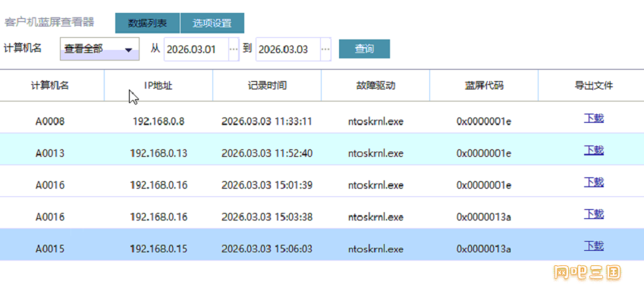
Task: Click the timestamp 2026.03.03 15:01:39
Action: [x=267, y=186]
